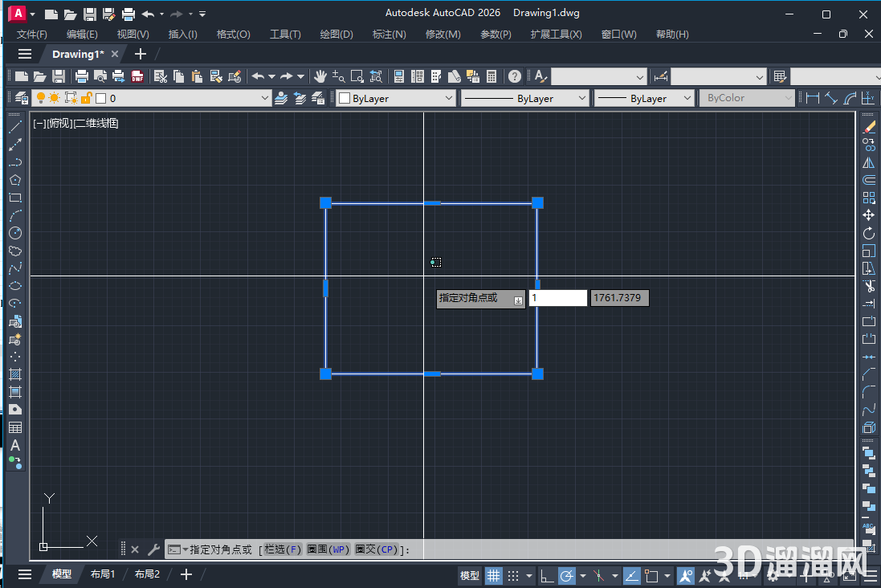The image size is (881, 588).
Task: Select the Mirror modify tool
Action: [x=869, y=162]
